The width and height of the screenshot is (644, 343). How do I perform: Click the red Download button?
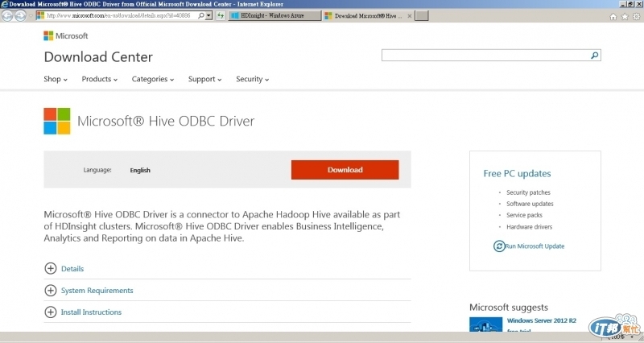click(x=345, y=170)
